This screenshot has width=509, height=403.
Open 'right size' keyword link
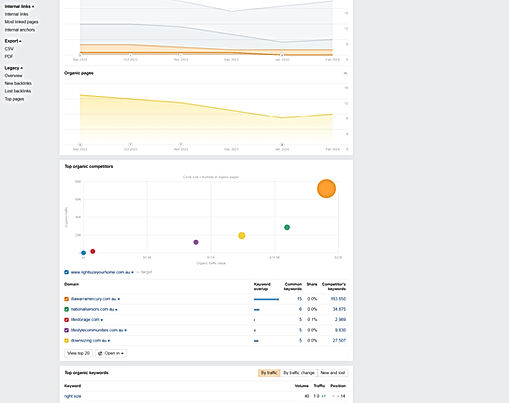coord(73,396)
